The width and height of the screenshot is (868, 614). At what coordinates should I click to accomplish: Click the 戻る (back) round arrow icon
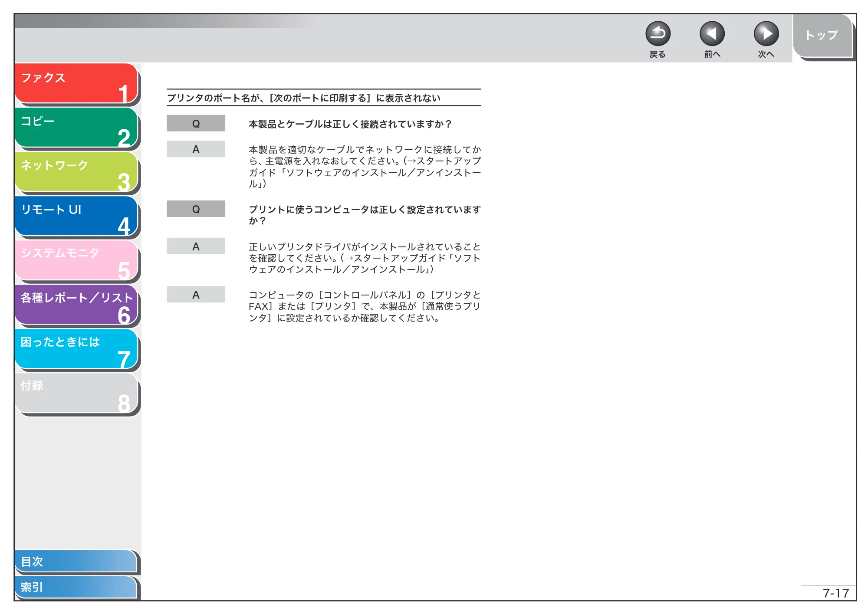(658, 34)
